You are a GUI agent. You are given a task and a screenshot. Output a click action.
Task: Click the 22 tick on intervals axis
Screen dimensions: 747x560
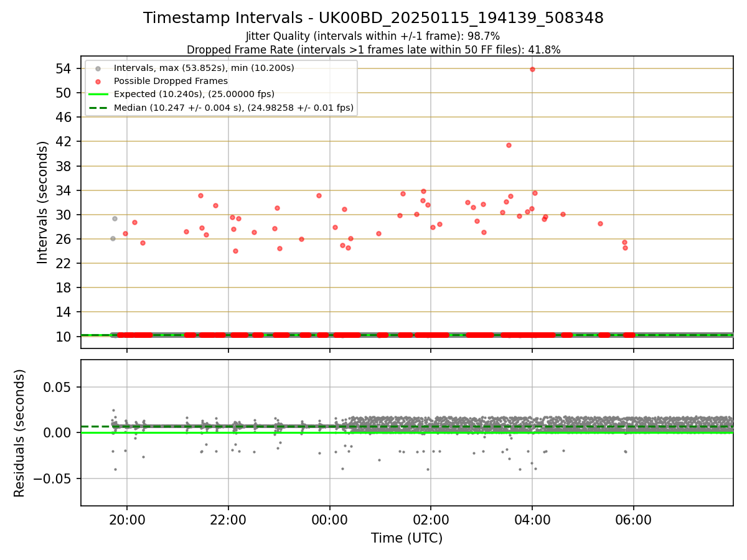65,263
